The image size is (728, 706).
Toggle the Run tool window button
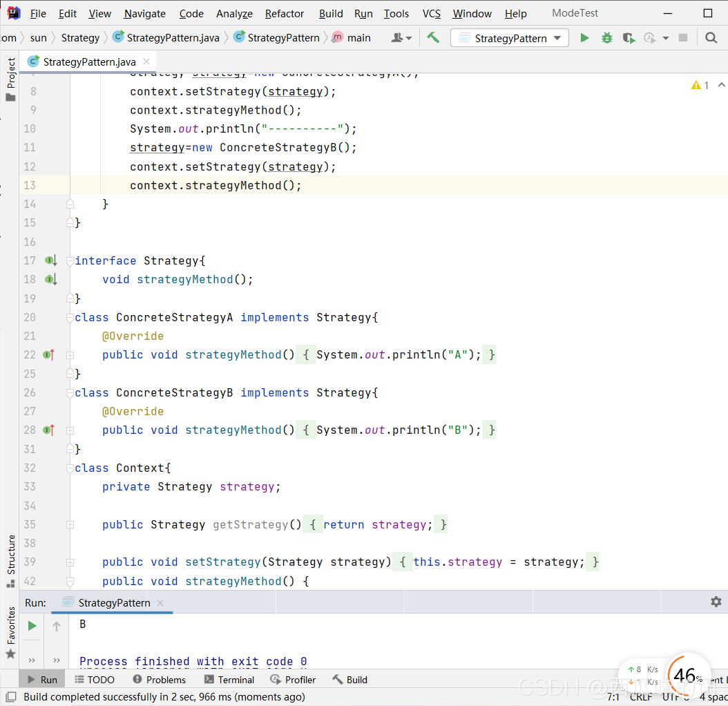(42, 680)
